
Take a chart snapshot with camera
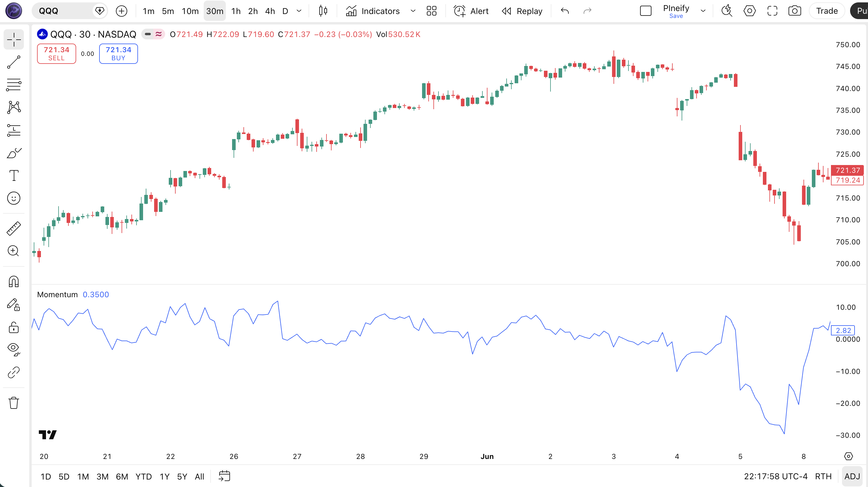pos(795,11)
